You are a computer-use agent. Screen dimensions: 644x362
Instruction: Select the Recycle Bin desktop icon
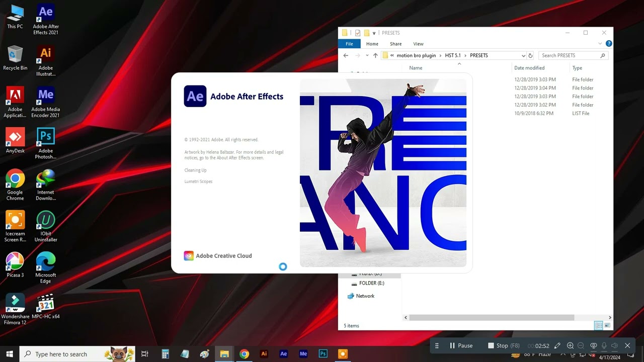[15, 58]
